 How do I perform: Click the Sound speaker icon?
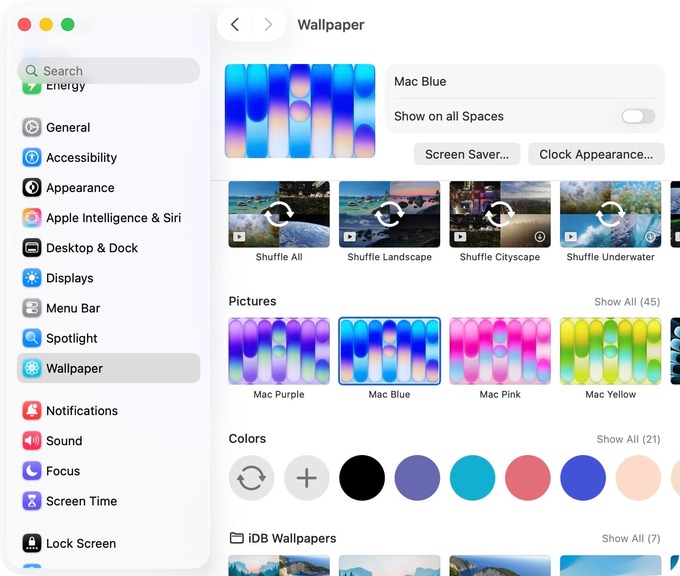32,441
